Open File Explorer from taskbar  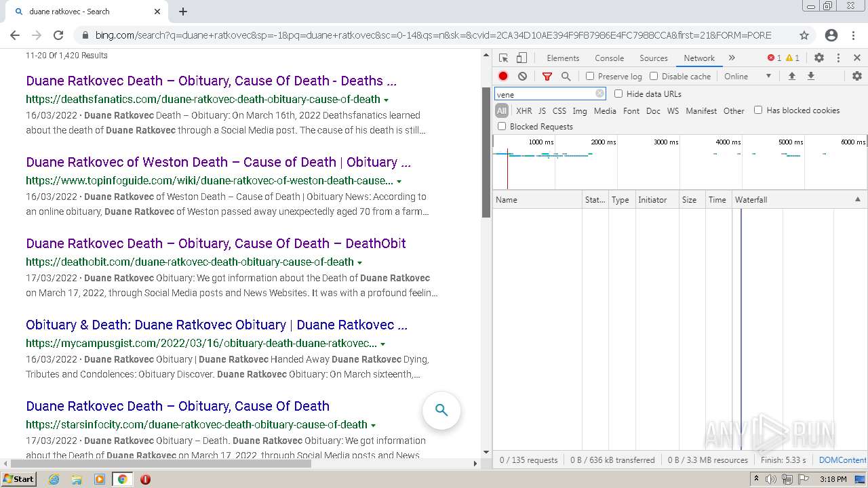(x=77, y=479)
